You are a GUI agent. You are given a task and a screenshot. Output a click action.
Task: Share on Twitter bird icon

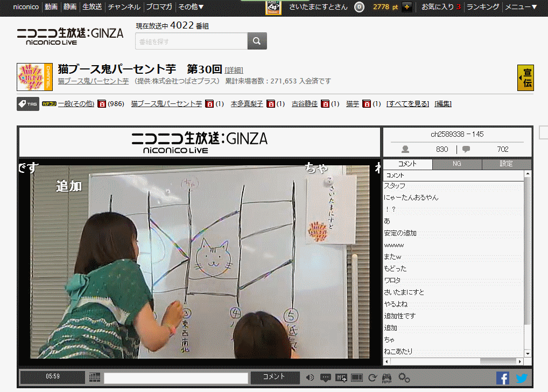pyautogui.click(x=522, y=378)
